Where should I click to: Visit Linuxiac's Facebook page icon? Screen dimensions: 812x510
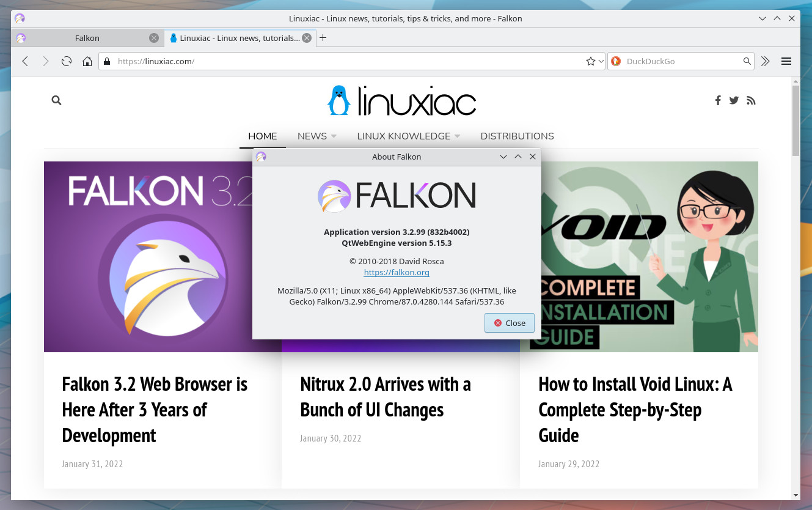[x=718, y=100]
